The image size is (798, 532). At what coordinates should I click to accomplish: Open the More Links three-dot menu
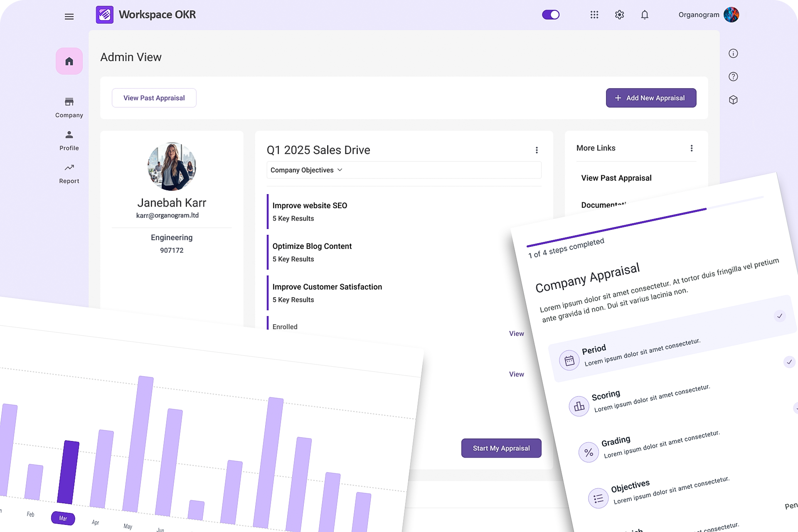(692, 148)
